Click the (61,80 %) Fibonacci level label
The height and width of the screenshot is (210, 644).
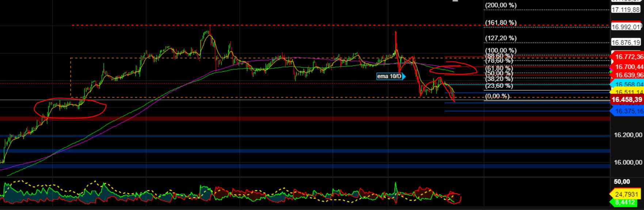(x=499, y=68)
